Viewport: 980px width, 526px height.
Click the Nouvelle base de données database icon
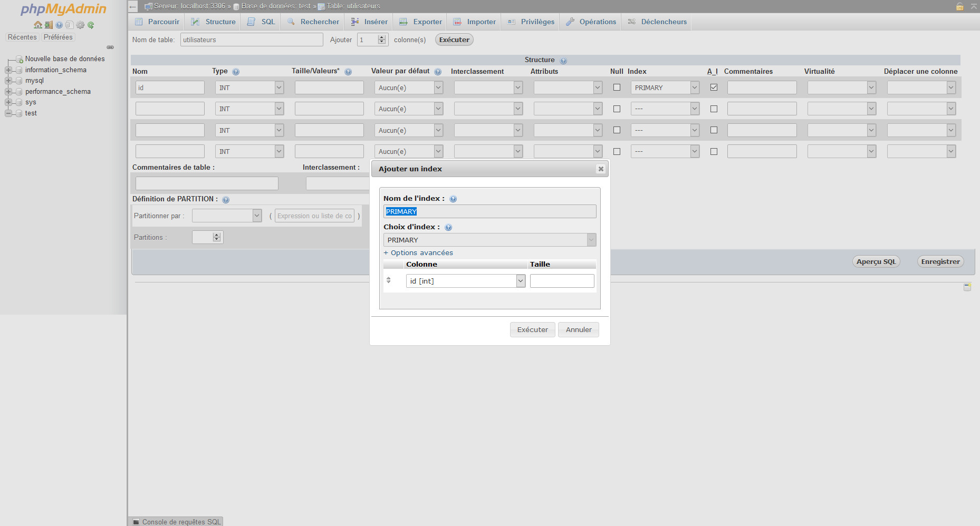[20, 59]
